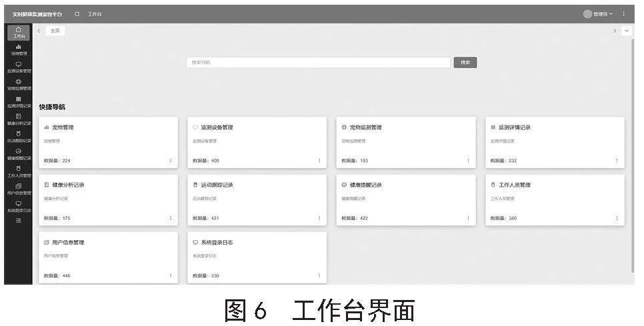
Task: Open the 用户信息管理 quick navigation card title
Action: 68,242
